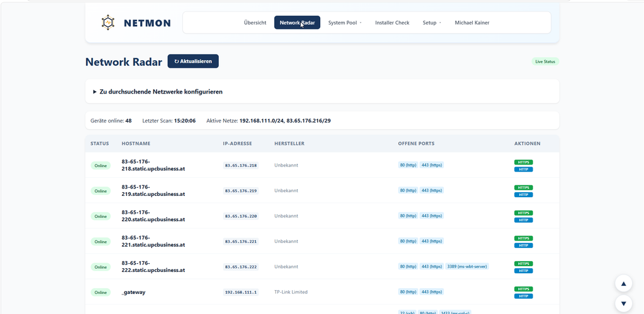
Task: Open the Michael Kainer user menu
Action: [x=472, y=23]
